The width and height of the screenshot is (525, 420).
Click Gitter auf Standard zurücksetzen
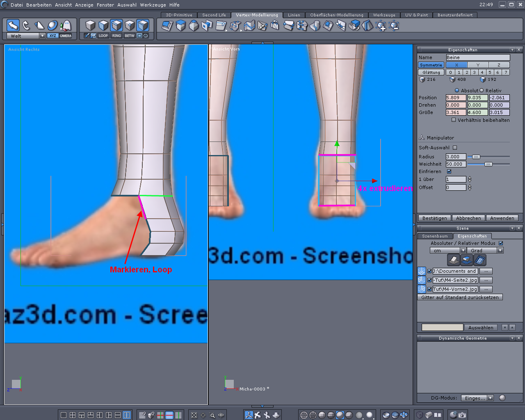pyautogui.click(x=460, y=297)
